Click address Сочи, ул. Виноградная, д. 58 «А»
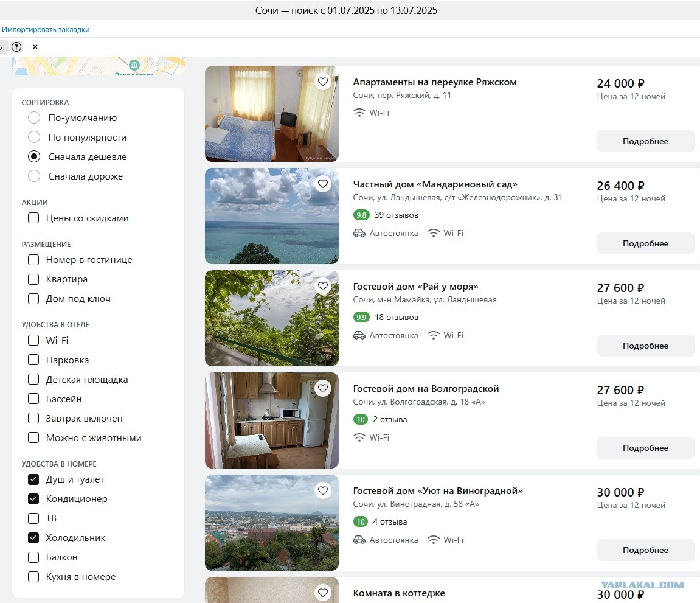The width and height of the screenshot is (700, 603). click(416, 504)
